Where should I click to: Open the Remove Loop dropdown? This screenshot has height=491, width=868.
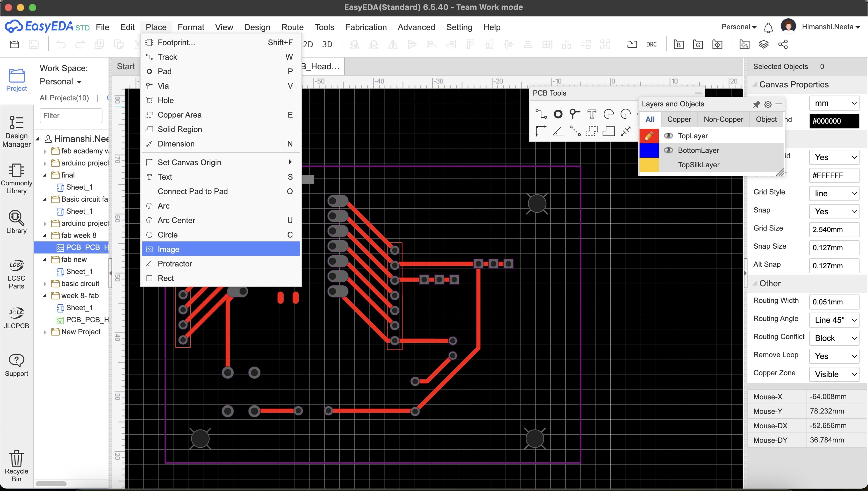click(834, 356)
